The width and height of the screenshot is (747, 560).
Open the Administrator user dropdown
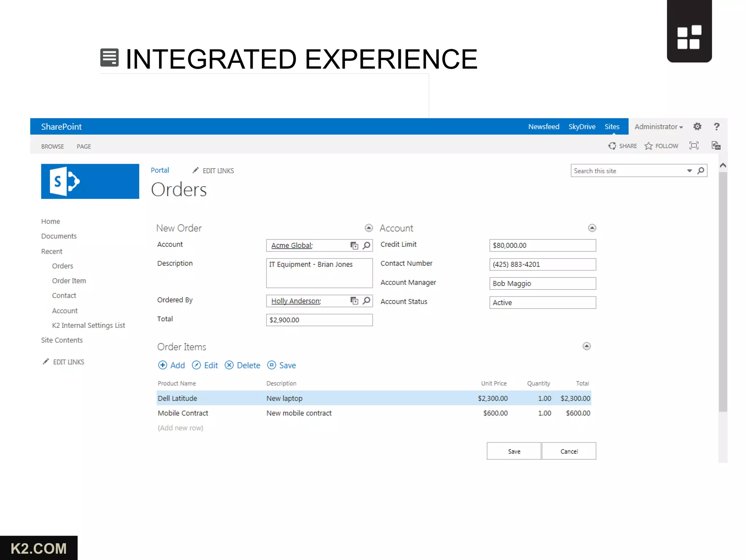(x=659, y=127)
